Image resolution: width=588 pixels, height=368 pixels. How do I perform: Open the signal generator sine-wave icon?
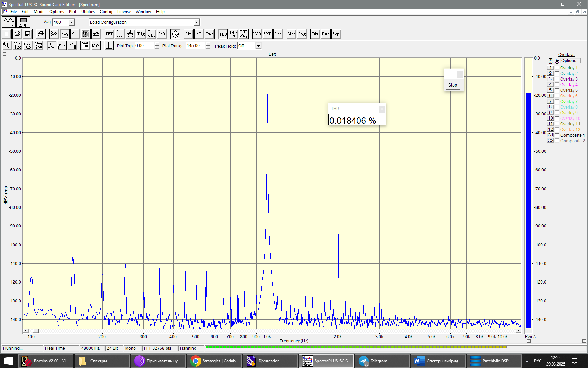pos(176,34)
